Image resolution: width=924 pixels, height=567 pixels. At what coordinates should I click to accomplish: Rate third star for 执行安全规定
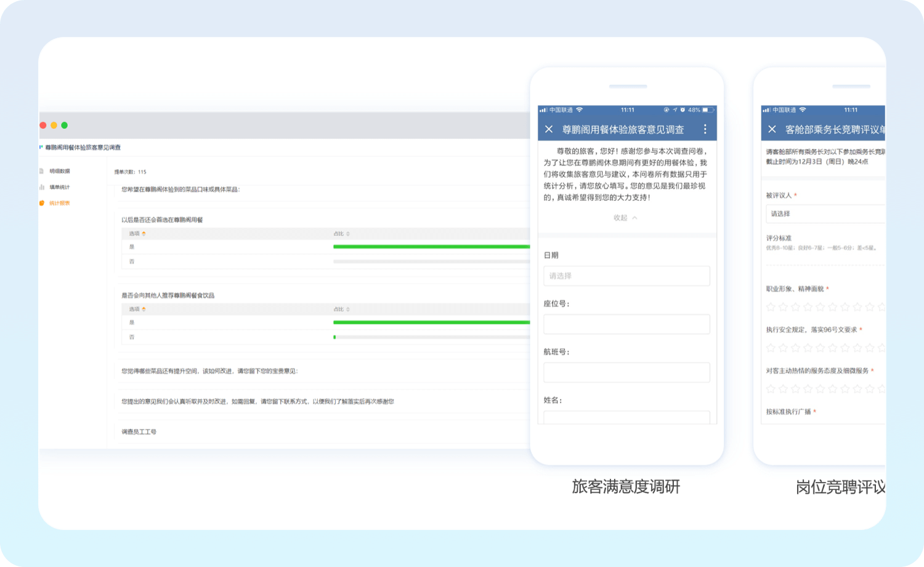pos(795,348)
